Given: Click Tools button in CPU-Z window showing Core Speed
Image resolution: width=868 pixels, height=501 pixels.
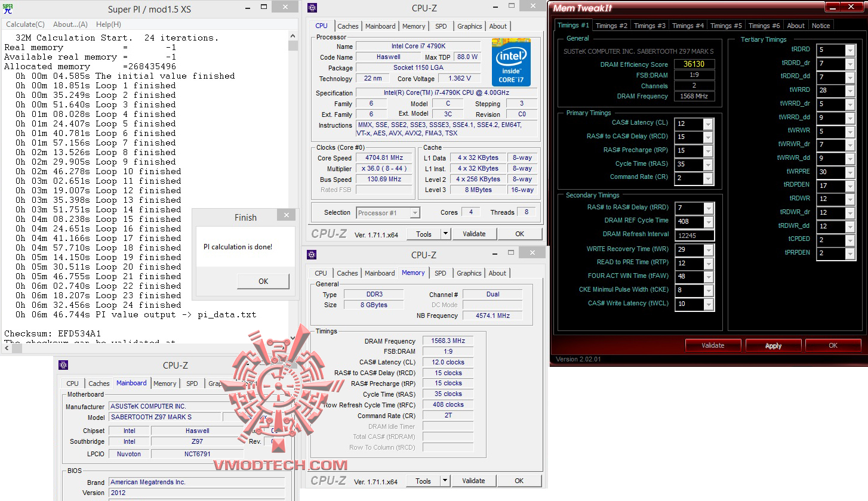Looking at the screenshot, I should pyautogui.click(x=424, y=234).
